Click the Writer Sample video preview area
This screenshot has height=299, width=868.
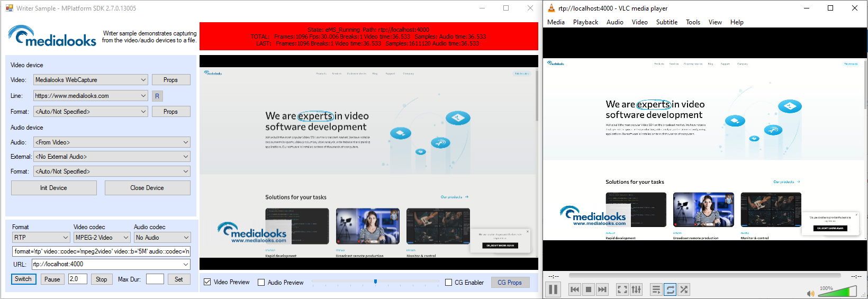[x=369, y=162]
